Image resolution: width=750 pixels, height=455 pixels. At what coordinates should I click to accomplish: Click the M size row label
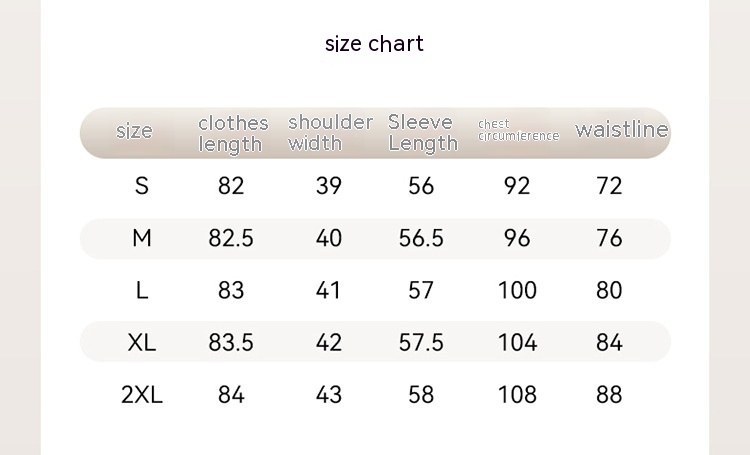[x=141, y=238]
